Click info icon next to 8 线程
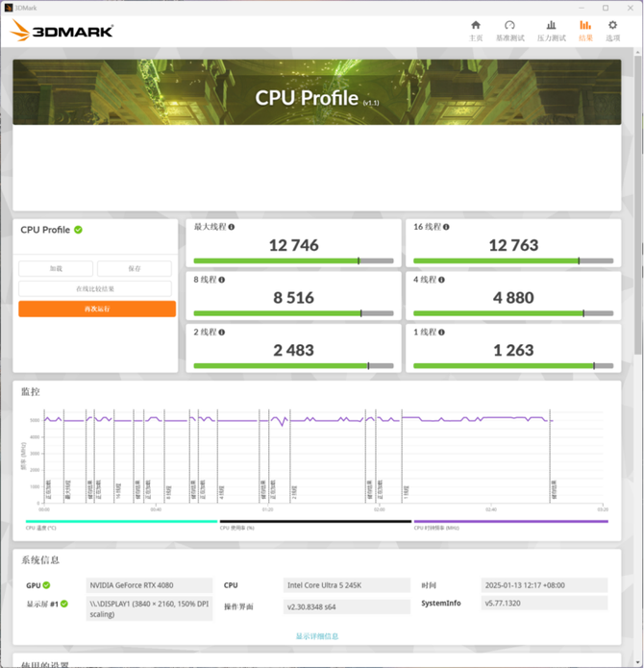644x668 pixels. pyautogui.click(x=222, y=280)
